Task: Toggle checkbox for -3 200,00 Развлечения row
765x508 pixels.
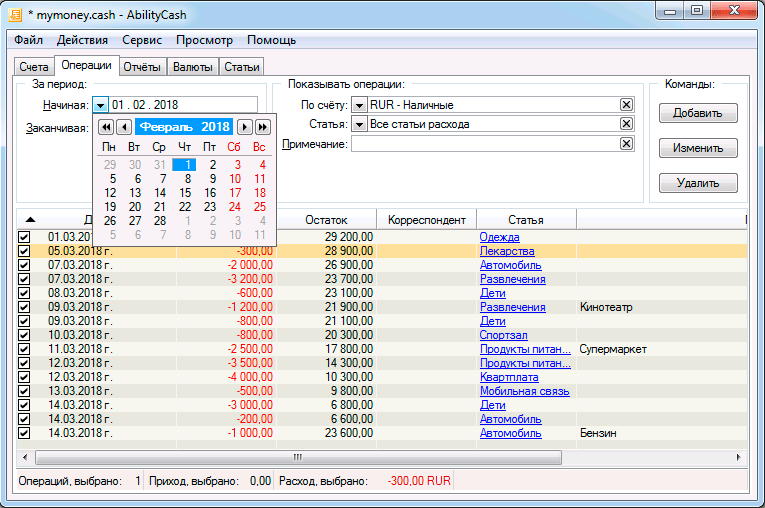Action: click(24, 279)
